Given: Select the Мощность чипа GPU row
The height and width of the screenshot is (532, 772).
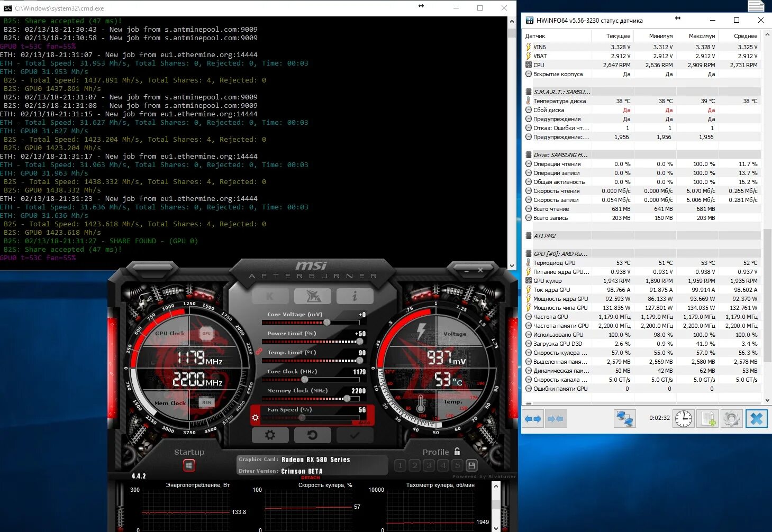Looking at the screenshot, I should [x=642, y=308].
